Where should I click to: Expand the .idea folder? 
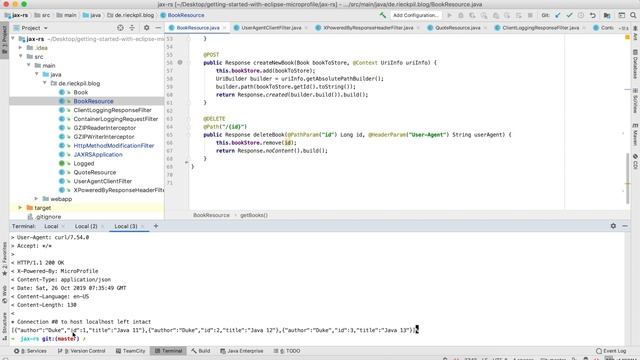[20, 48]
